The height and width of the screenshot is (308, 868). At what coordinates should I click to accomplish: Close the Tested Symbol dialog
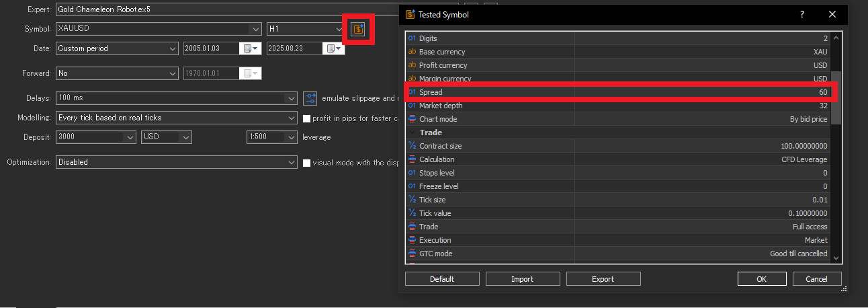tap(833, 14)
